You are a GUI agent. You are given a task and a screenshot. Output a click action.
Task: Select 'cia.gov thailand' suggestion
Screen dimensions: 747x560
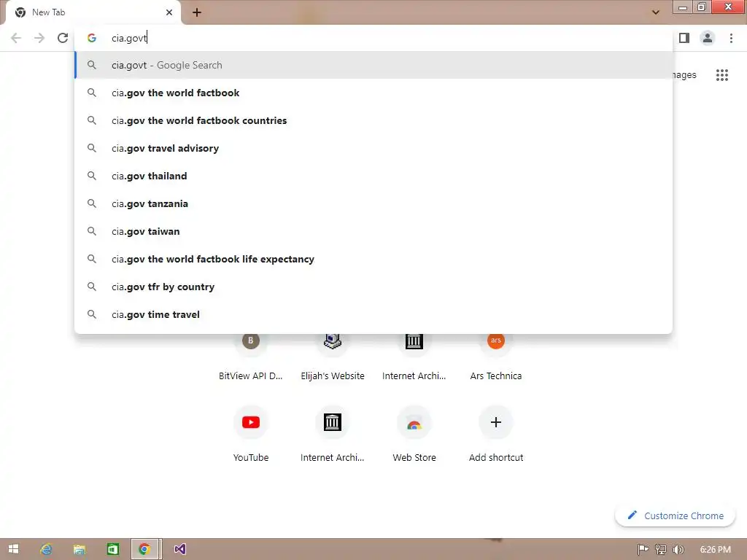pos(373,176)
